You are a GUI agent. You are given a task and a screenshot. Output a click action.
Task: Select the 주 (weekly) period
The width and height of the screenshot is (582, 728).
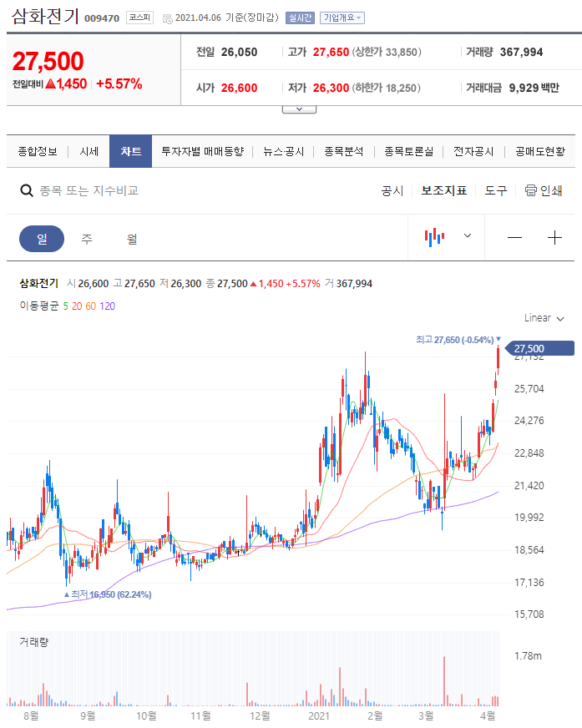coord(87,239)
